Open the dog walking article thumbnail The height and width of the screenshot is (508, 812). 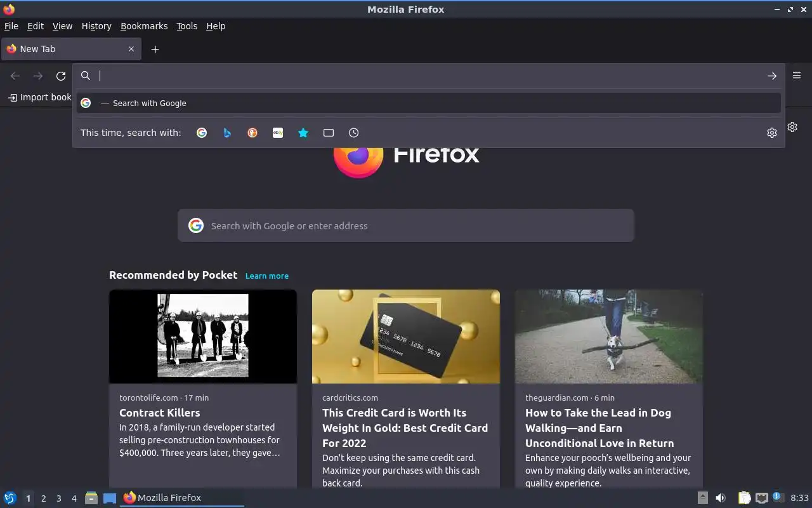point(609,336)
